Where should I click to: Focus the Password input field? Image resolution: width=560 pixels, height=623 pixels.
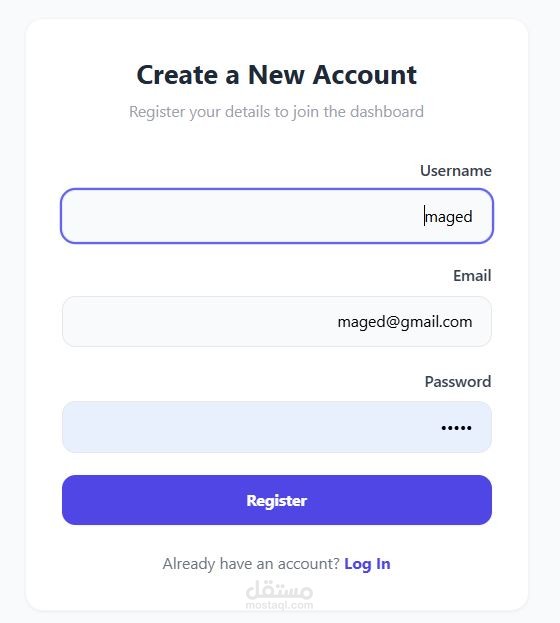[277, 427]
